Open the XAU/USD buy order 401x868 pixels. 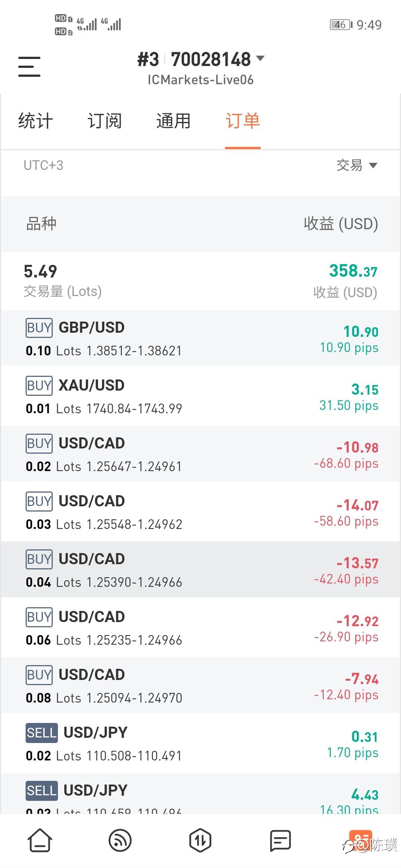[200, 396]
